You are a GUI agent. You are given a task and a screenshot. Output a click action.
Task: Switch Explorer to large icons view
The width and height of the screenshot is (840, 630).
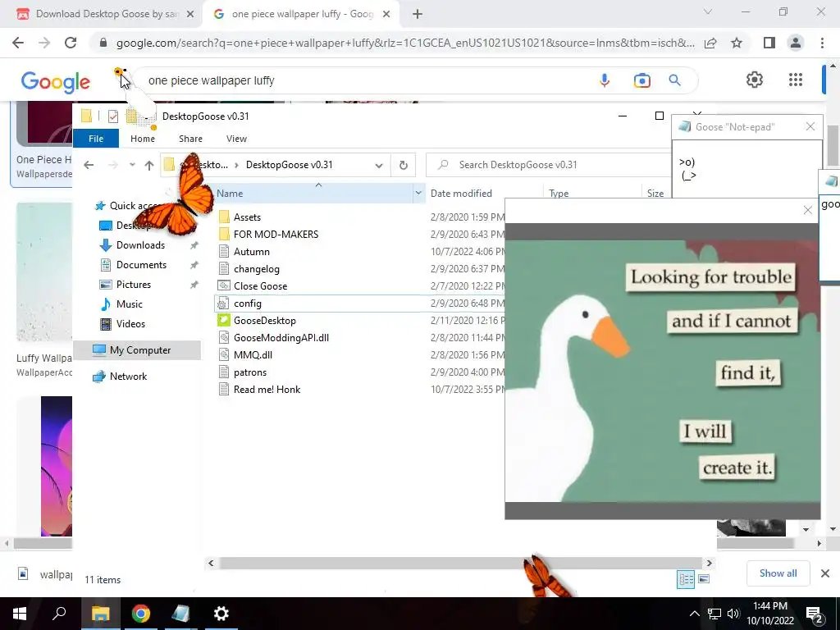(704, 579)
